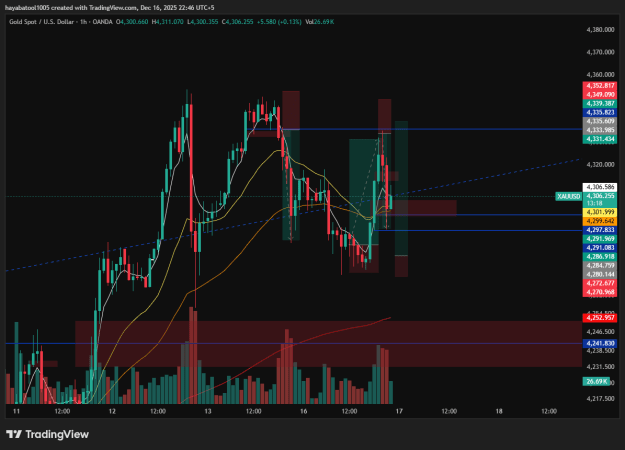Click the 4,217.500 price axis label
Image resolution: width=625 pixels, height=450 pixels.
point(600,399)
